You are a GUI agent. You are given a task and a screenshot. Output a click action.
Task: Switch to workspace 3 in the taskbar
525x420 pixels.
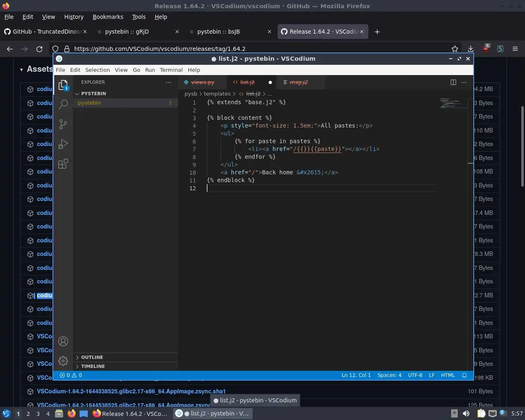tap(38, 413)
